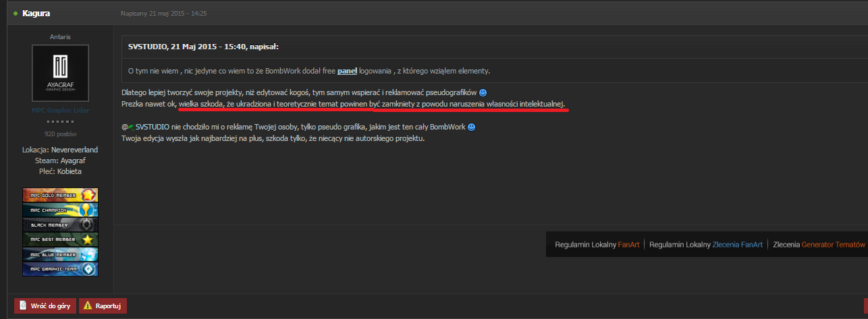Click the warning icon in 'Raportuj' button

pos(87,306)
